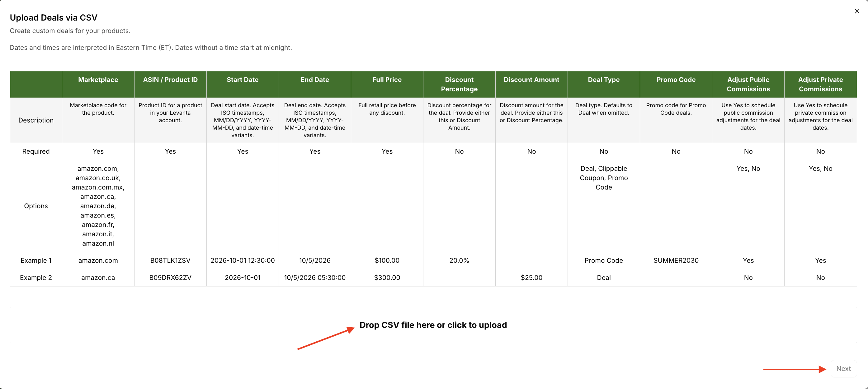Click the amazon.ca marketplace cell in Example 2
Viewport: 868px width, 389px height.
pos(98,278)
